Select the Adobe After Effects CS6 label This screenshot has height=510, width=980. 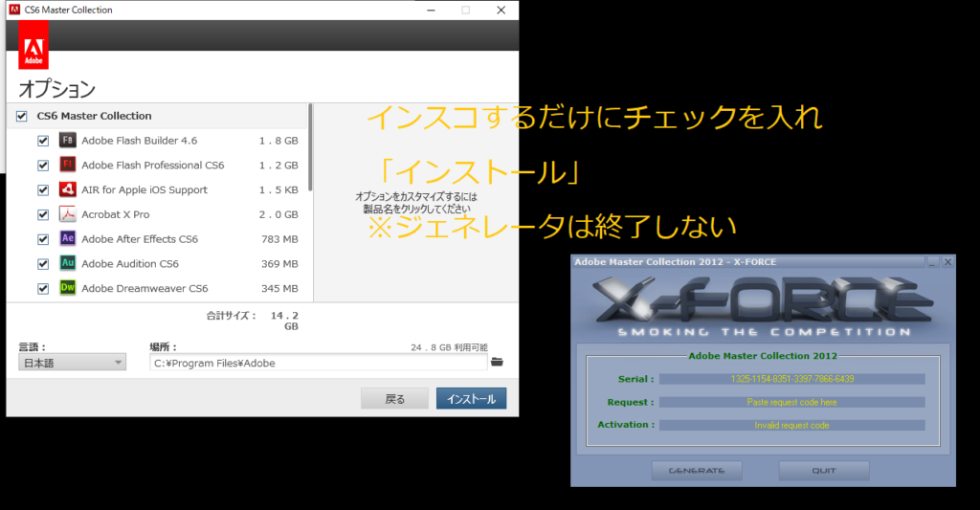point(140,239)
